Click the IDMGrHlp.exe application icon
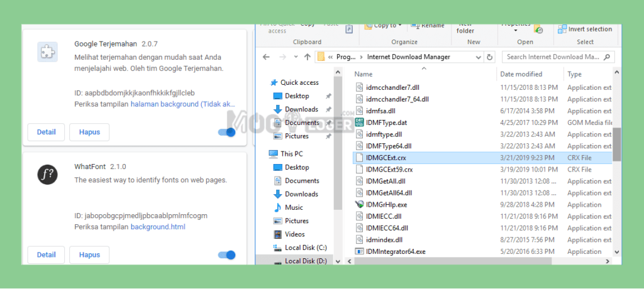The width and height of the screenshot is (644, 289). click(x=359, y=204)
